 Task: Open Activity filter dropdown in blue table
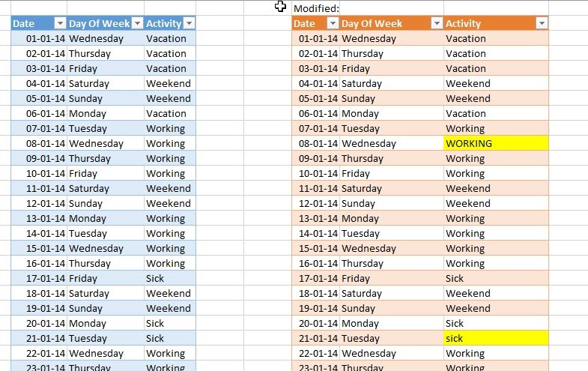click(188, 23)
